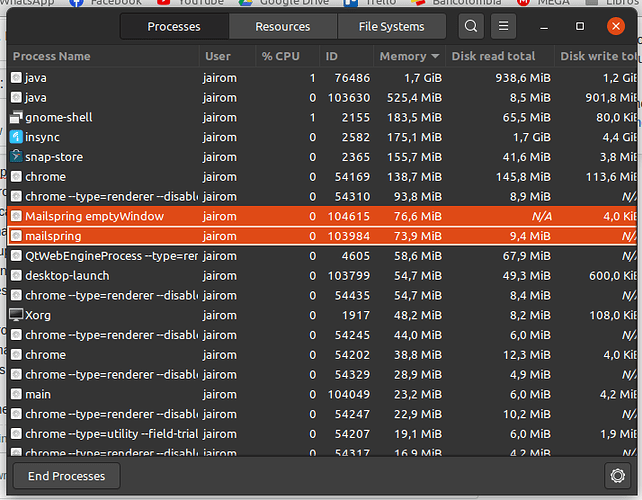This screenshot has width=642, height=500.
Task: Minimize the System Monitor window
Action: [x=544, y=27]
